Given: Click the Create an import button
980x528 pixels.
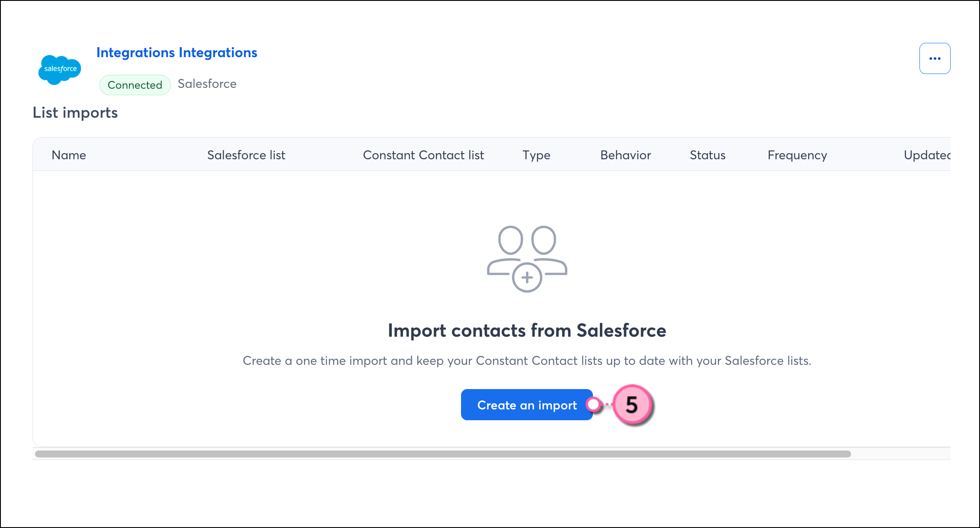Looking at the screenshot, I should (x=527, y=405).
